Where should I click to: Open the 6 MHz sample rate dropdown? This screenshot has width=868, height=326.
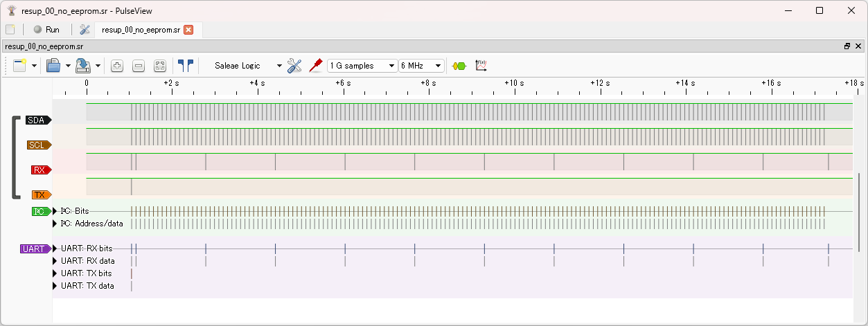pos(421,66)
